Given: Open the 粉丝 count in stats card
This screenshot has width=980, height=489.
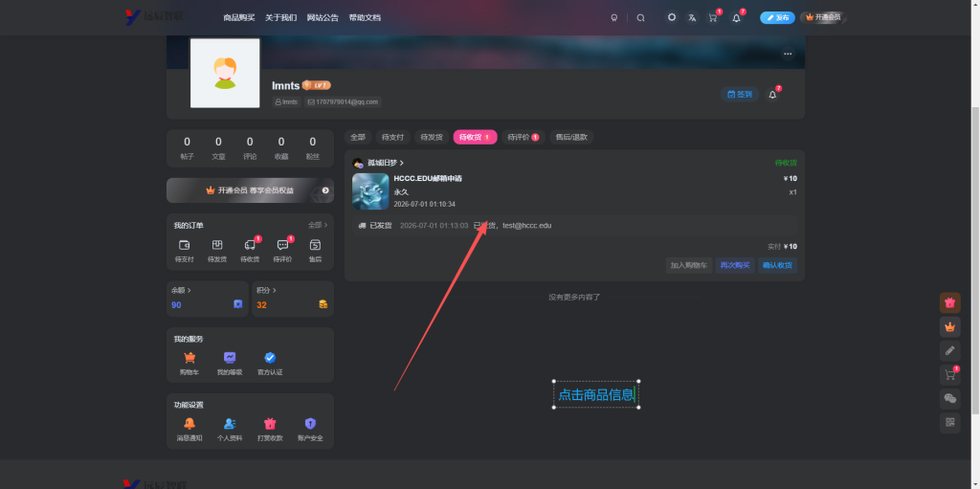Looking at the screenshot, I should [x=313, y=148].
